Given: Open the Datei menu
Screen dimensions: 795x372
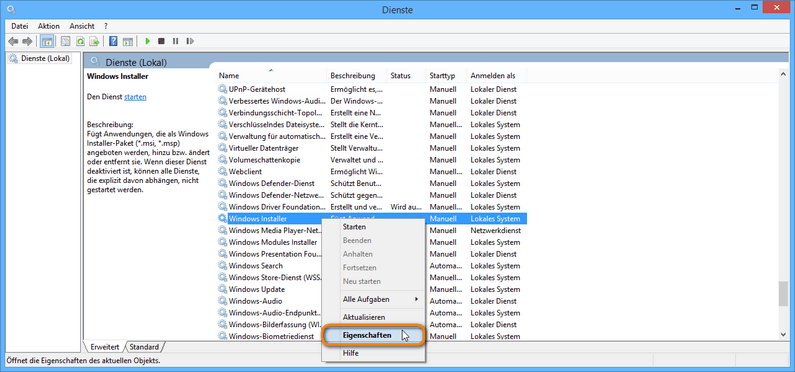Looking at the screenshot, I should click(20, 26).
